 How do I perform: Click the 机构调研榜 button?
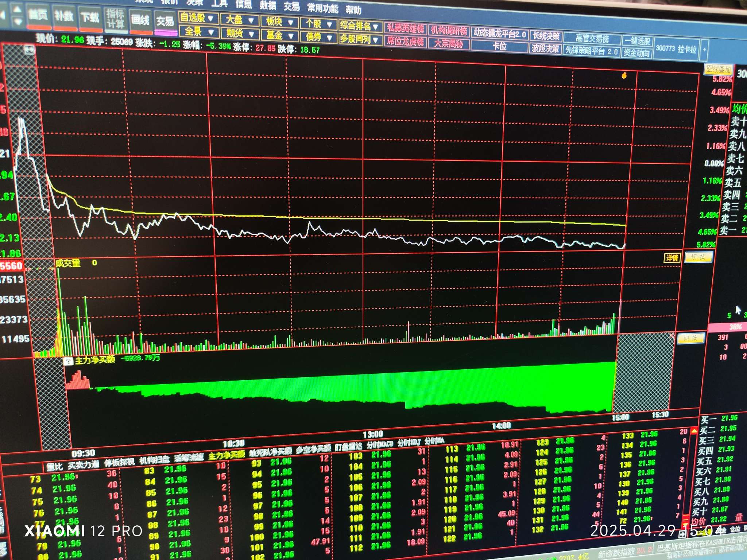(449, 31)
